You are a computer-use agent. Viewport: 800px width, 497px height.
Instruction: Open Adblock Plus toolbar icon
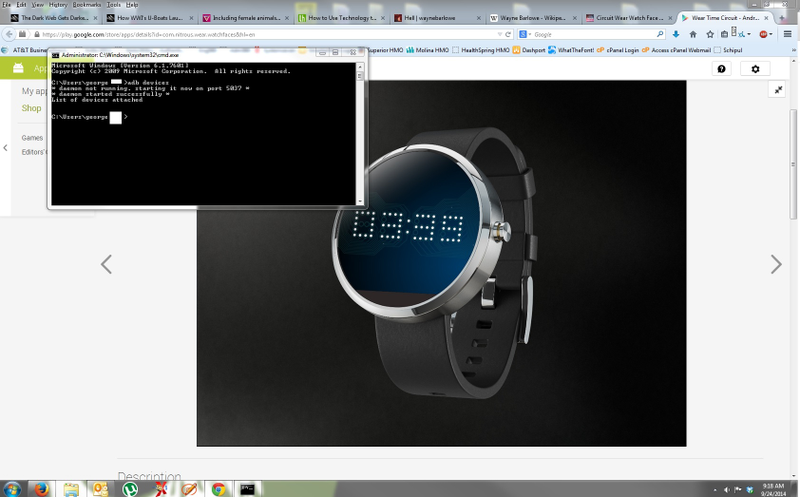tap(763, 34)
